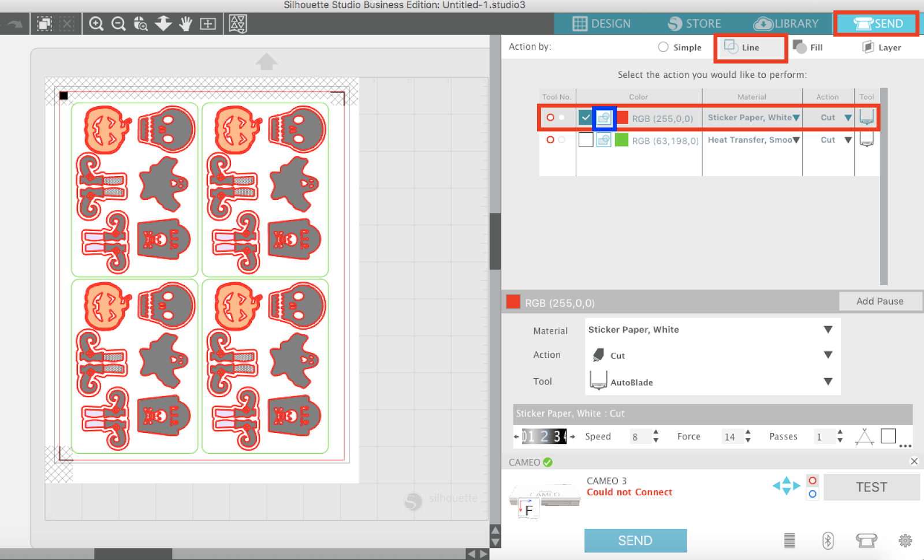This screenshot has width=924, height=560.
Task: Click the deselect all icon
Action: tap(67, 24)
